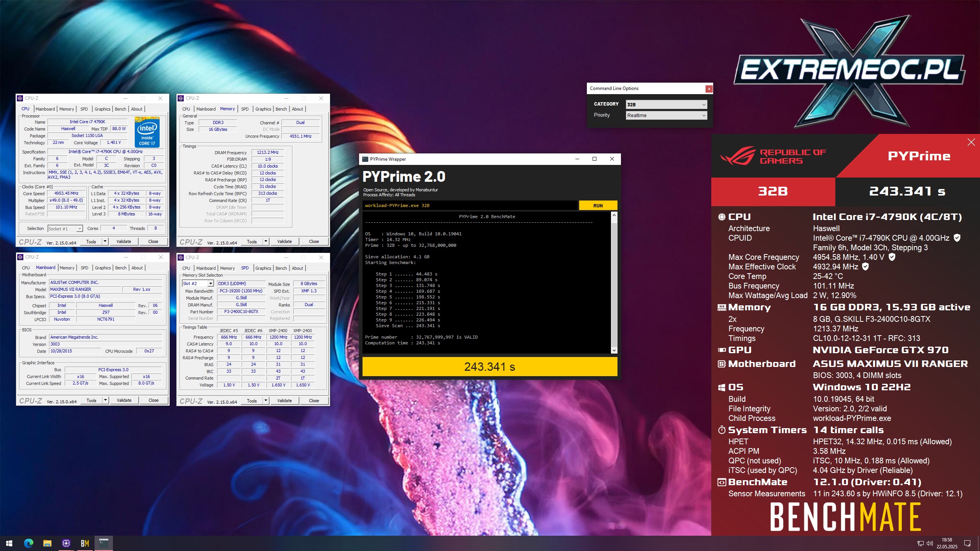Viewport: 980px width, 551px height.
Task: Click the verified shield beside the CPUID value
Action: click(957, 238)
